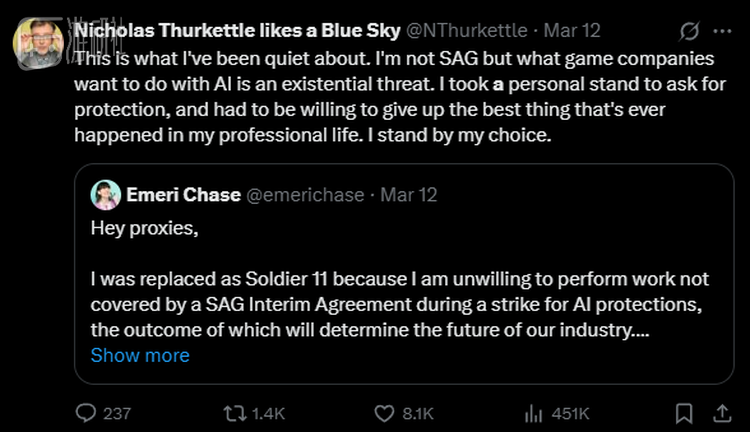Like the post with the heart icon
This screenshot has width=750, height=432.
[x=385, y=413]
